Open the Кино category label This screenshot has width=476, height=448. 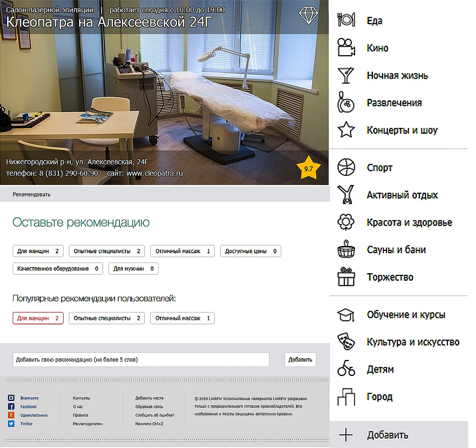[x=377, y=48]
